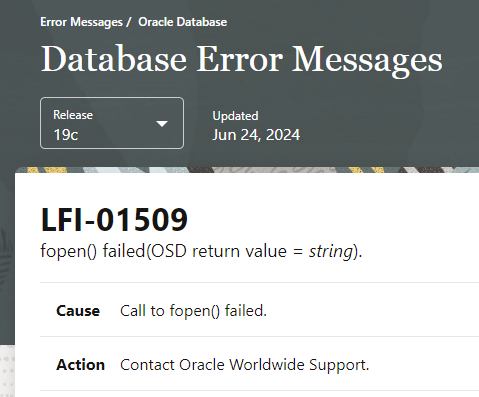Viewport: 479px width, 397px height.
Task: Click the Database Error Messages page title
Action: pyautogui.click(x=242, y=60)
